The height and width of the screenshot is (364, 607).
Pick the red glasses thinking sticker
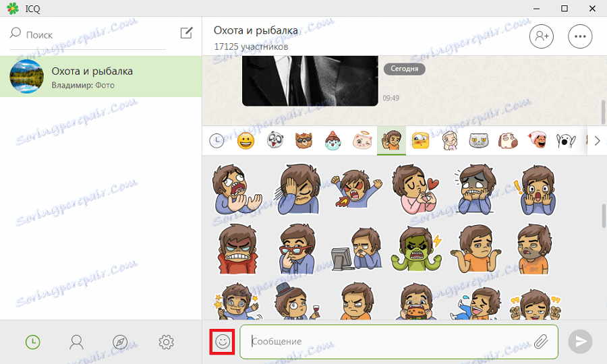[x=297, y=249]
